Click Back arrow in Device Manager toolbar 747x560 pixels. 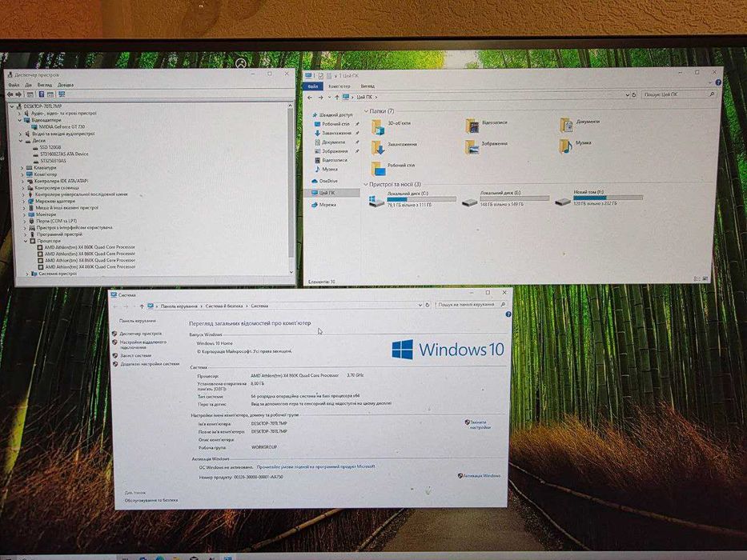(10, 94)
